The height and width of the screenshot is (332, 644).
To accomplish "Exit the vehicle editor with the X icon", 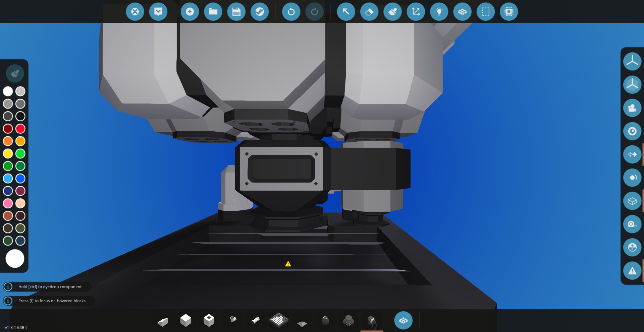I will point(135,12).
